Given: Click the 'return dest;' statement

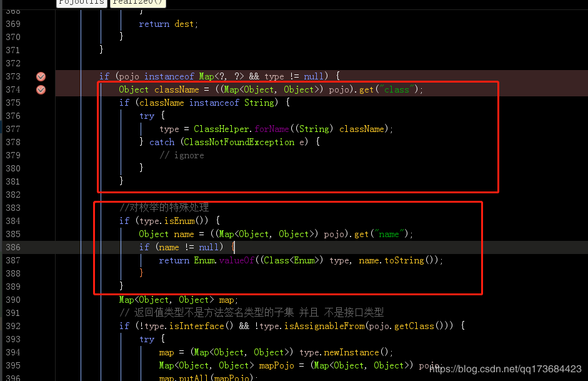Looking at the screenshot, I should (x=168, y=24).
